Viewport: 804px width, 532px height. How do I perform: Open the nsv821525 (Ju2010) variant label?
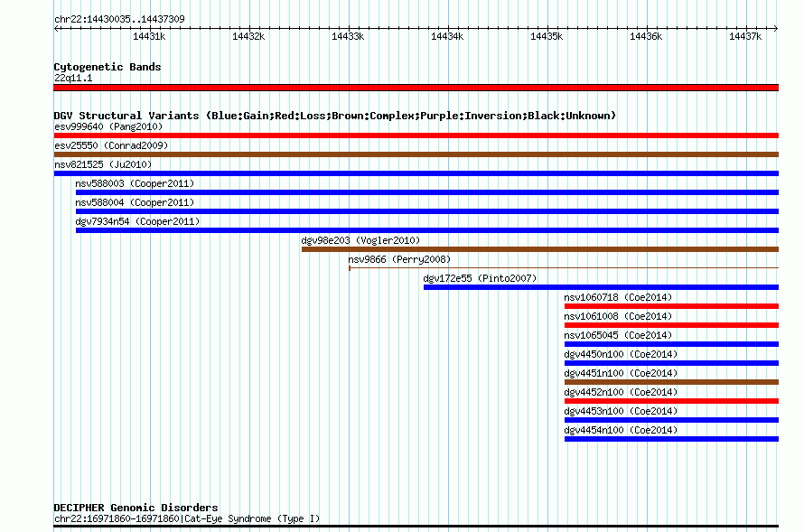coord(103,164)
